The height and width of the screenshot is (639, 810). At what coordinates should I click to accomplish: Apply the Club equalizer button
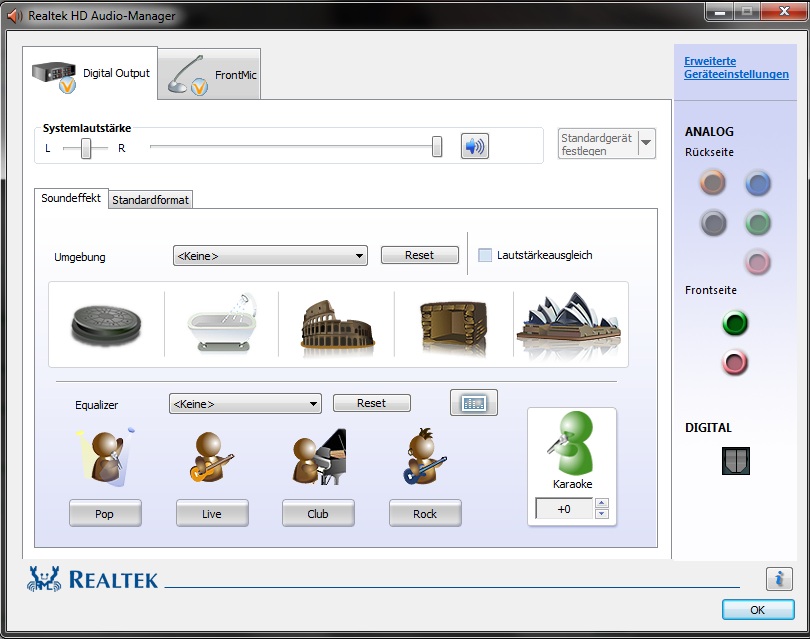tap(318, 513)
